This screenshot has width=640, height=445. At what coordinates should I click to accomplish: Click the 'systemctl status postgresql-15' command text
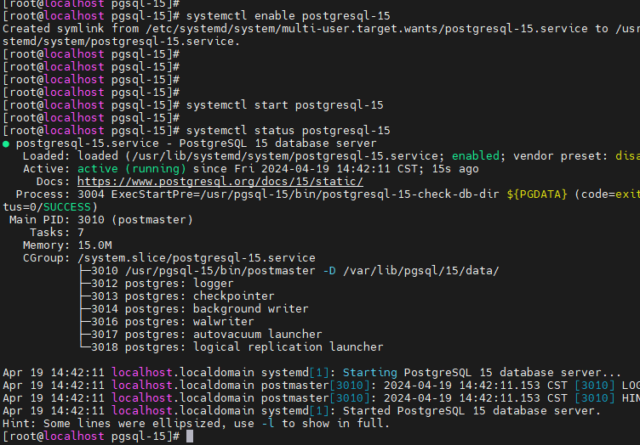[x=288, y=130]
